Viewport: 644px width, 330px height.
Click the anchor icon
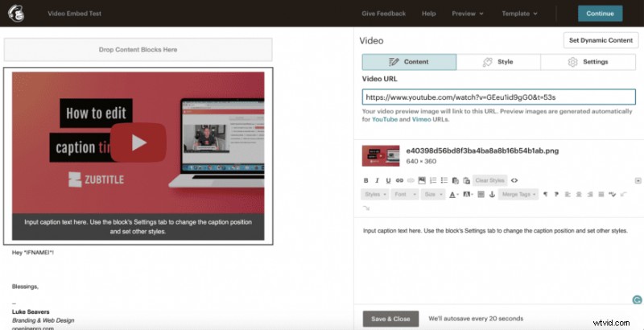click(492, 194)
